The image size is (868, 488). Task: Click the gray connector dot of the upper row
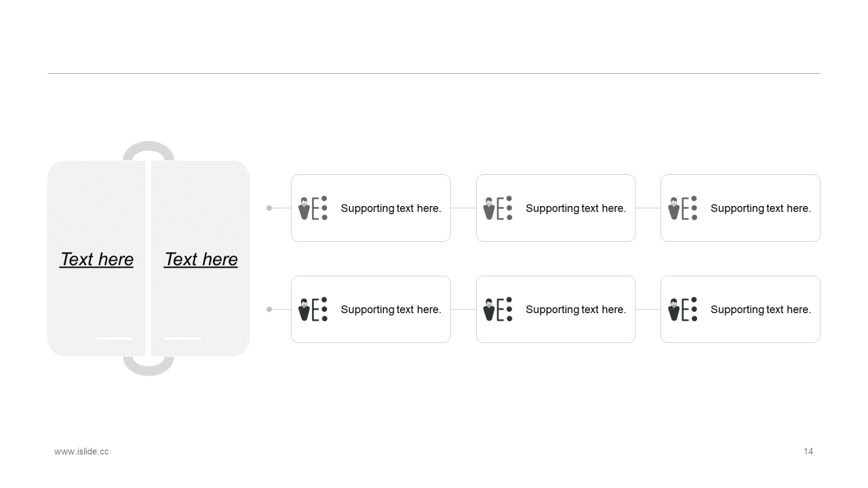pyautogui.click(x=269, y=208)
